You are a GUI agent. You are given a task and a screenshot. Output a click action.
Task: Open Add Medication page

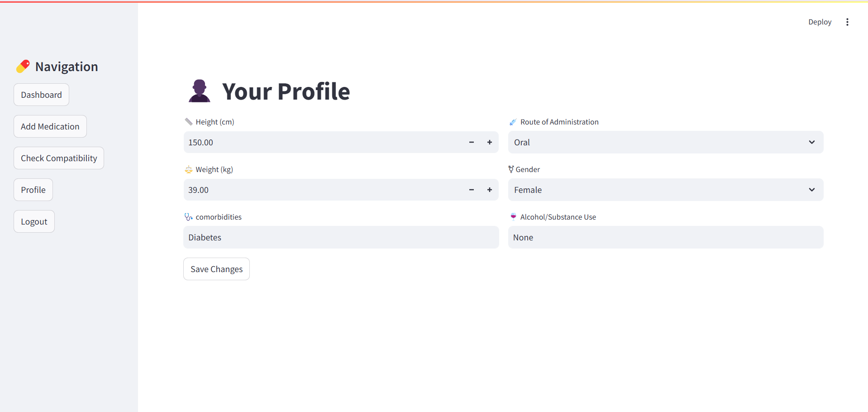50,126
